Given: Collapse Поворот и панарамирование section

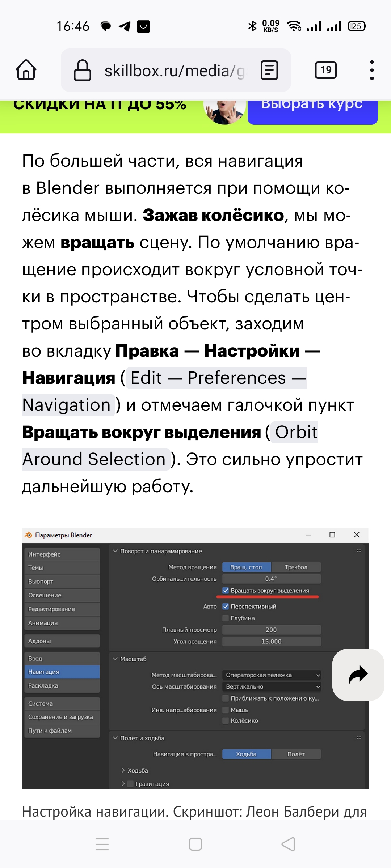Looking at the screenshot, I should (115, 551).
